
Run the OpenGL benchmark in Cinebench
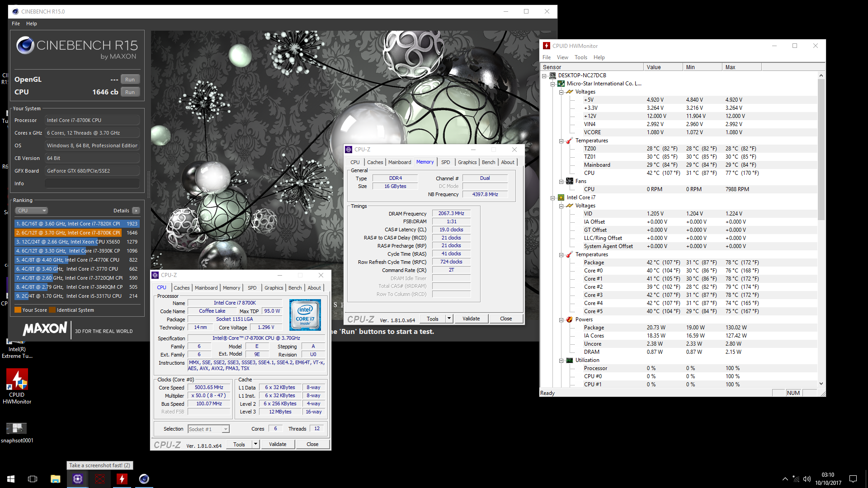(130, 80)
